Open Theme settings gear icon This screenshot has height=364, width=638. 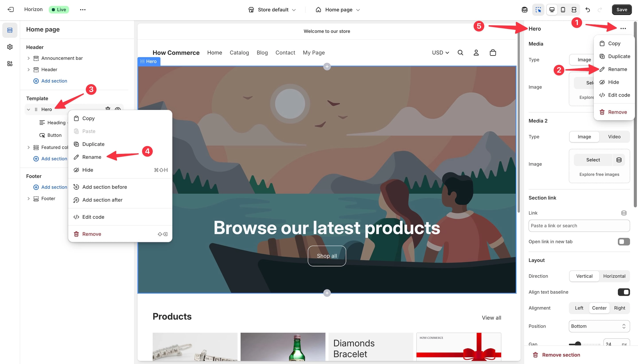(10, 47)
